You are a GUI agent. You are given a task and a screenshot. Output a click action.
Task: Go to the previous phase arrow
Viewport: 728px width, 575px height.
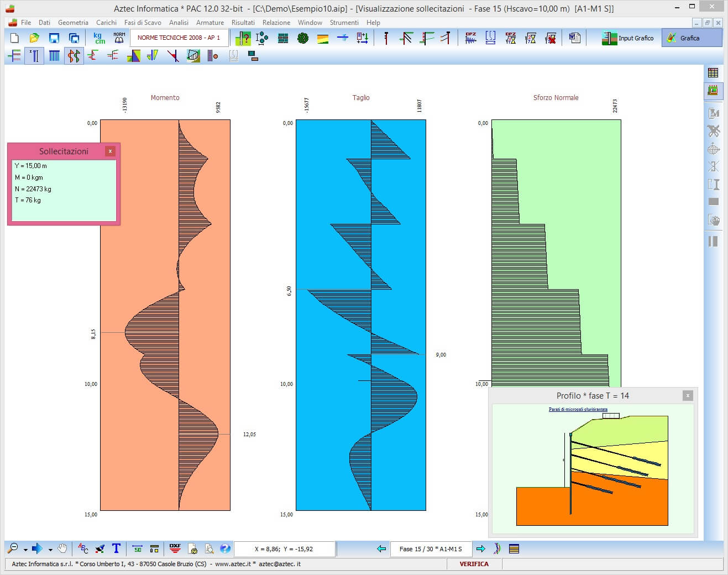(381, 548)
